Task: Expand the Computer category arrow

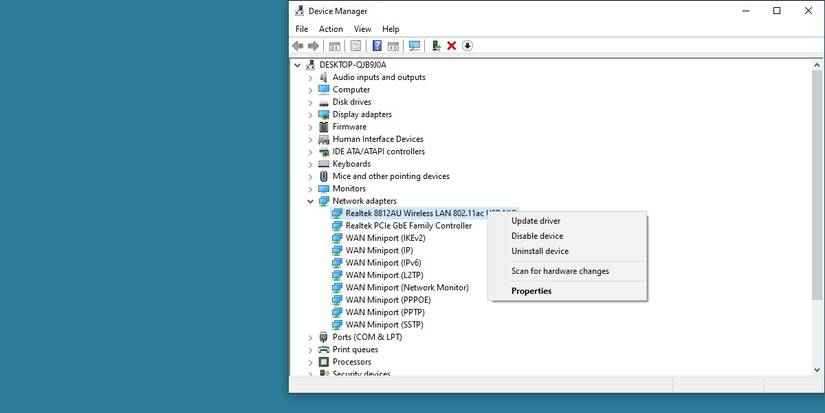Action: click(310, 90)
